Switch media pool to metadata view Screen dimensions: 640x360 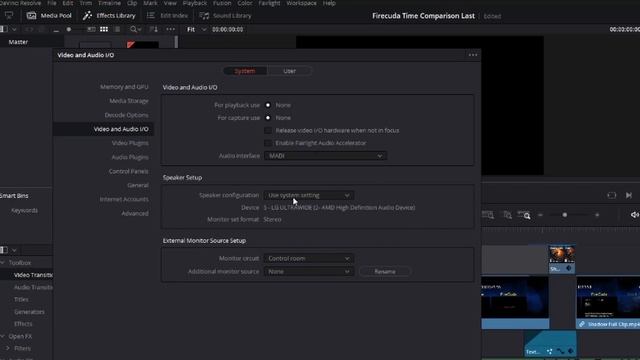point(91,29)
